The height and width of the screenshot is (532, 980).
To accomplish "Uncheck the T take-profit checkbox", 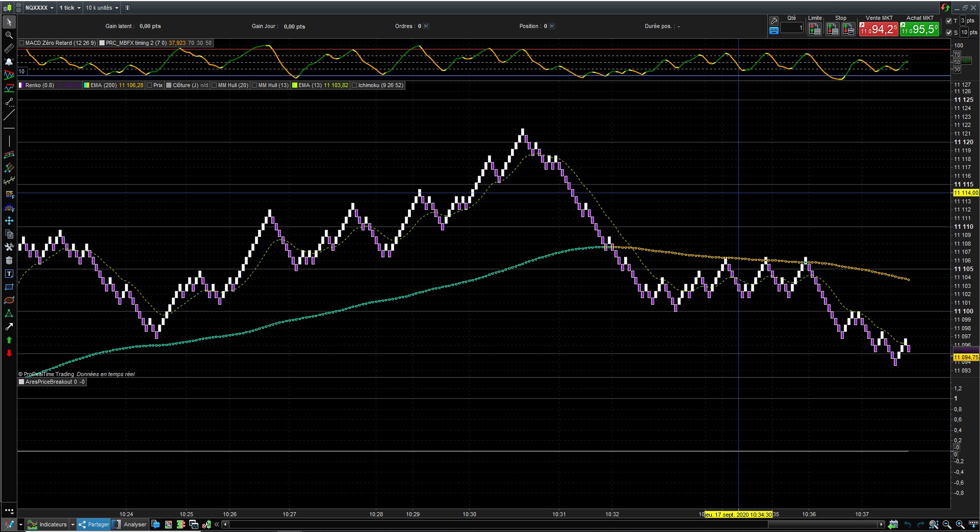I will [x=949, y=21].
